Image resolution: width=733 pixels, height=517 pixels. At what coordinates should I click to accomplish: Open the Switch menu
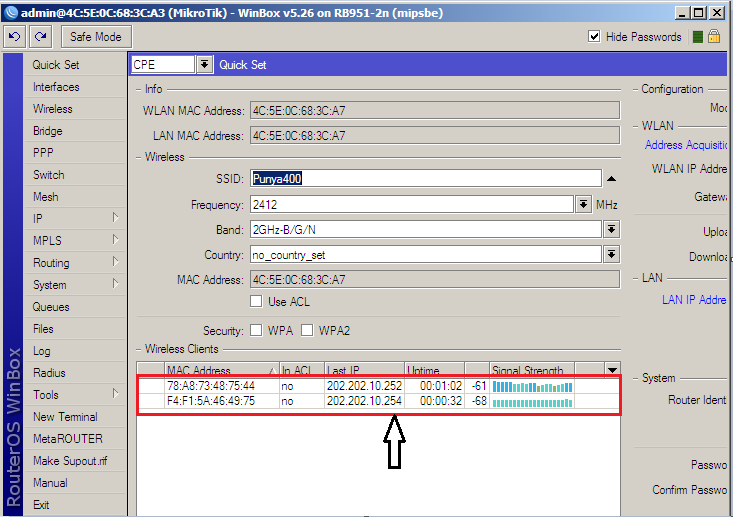click(75, 175)
